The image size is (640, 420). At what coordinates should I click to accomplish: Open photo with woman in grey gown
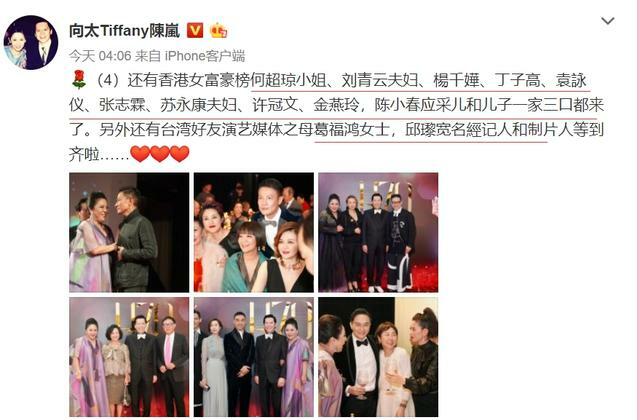click(254, 357)
